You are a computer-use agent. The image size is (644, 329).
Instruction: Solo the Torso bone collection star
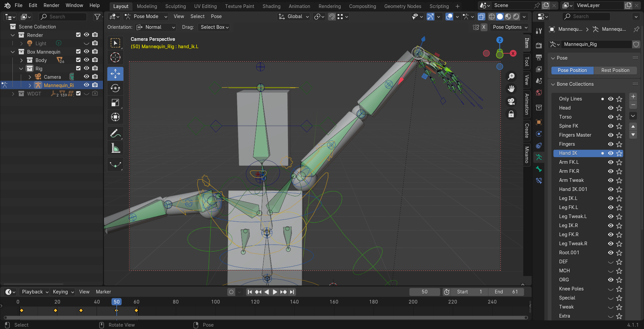619,117
